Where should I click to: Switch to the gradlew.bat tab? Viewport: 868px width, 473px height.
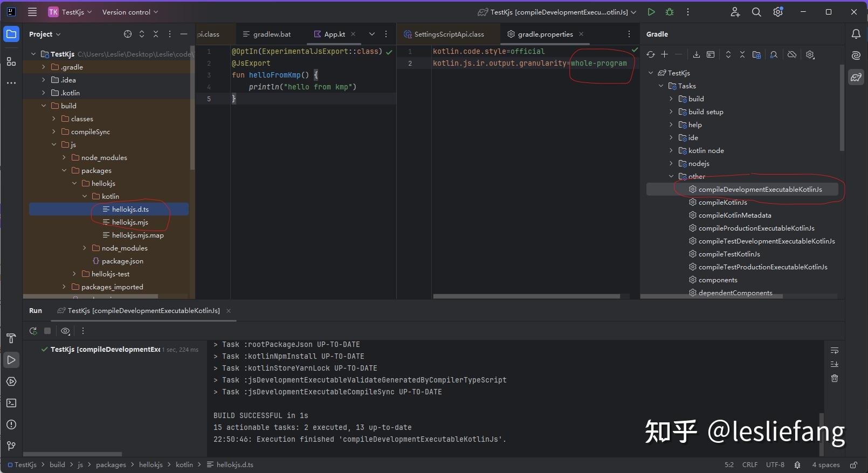coord(267,34)
